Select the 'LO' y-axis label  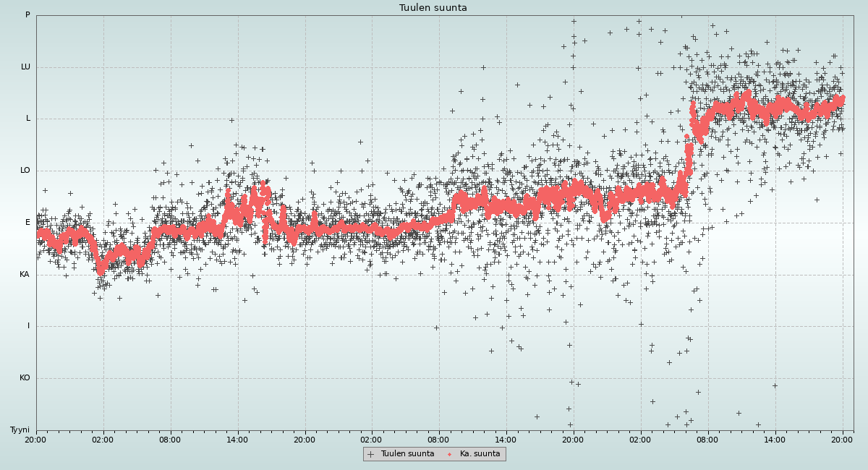pos(25,171)
